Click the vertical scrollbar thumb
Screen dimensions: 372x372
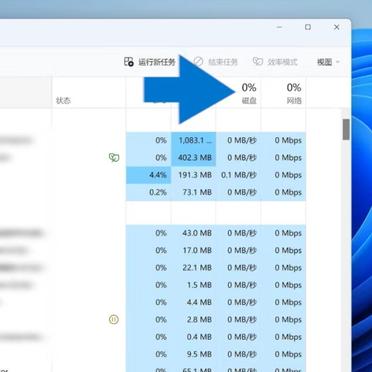346,129
